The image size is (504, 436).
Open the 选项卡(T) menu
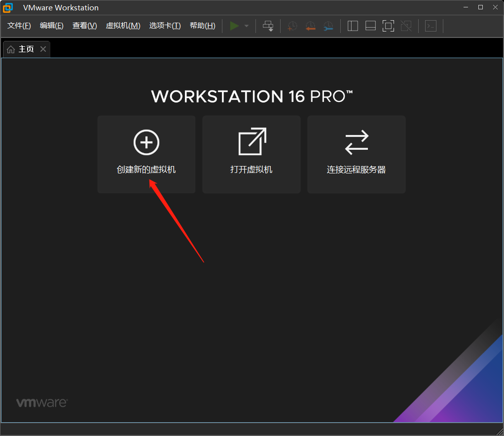pyautogui.click(x=165, y=26)
